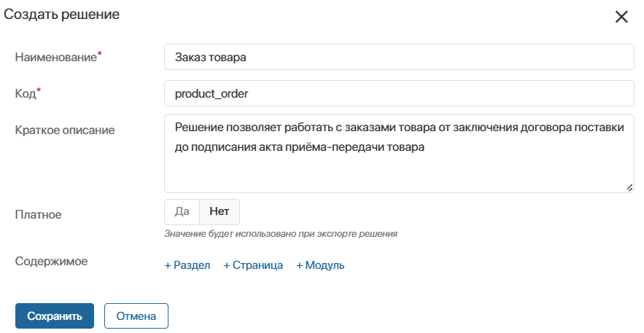Click the Содержимое label
The width and height of the screenshot is (644, 333).
pos(51,262)
